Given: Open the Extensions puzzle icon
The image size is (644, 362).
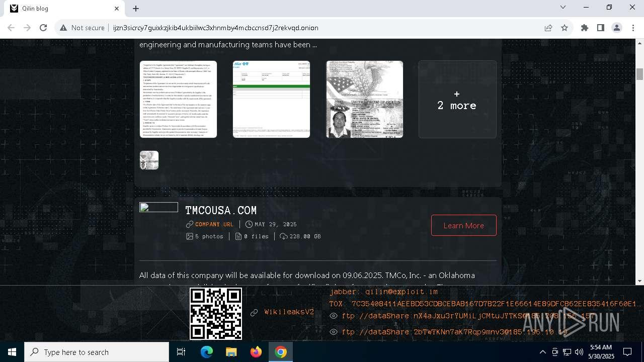Looking at the screenshot, I should click(585, 28).
